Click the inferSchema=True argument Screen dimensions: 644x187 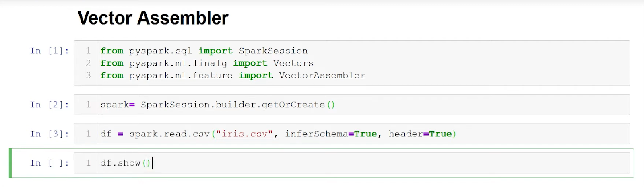[x=331, y=134]
